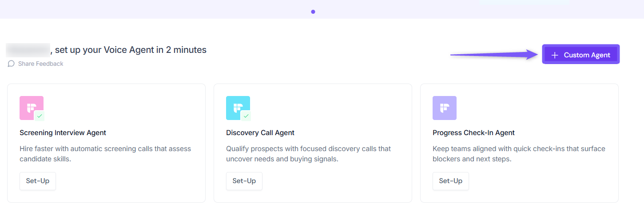Screen dimensions: 644x208
Task: Select the Screening Interview Agent title
Action: 63,132
